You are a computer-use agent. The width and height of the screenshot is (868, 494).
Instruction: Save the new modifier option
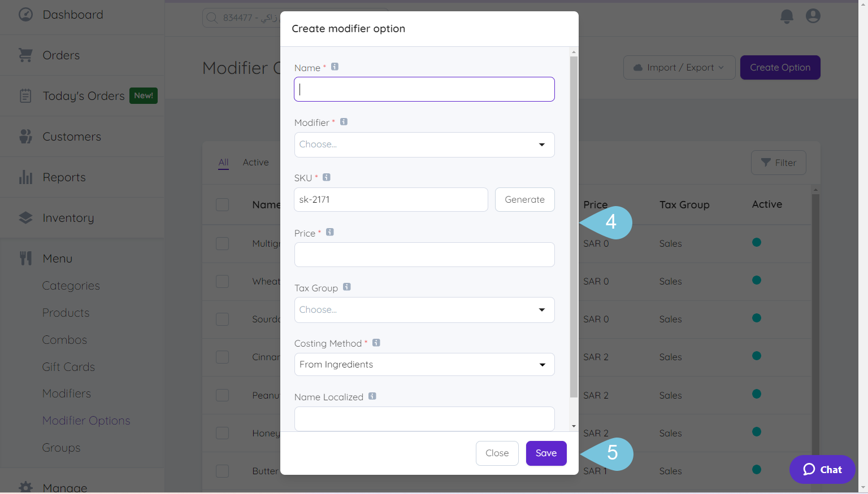click(545, 453)
